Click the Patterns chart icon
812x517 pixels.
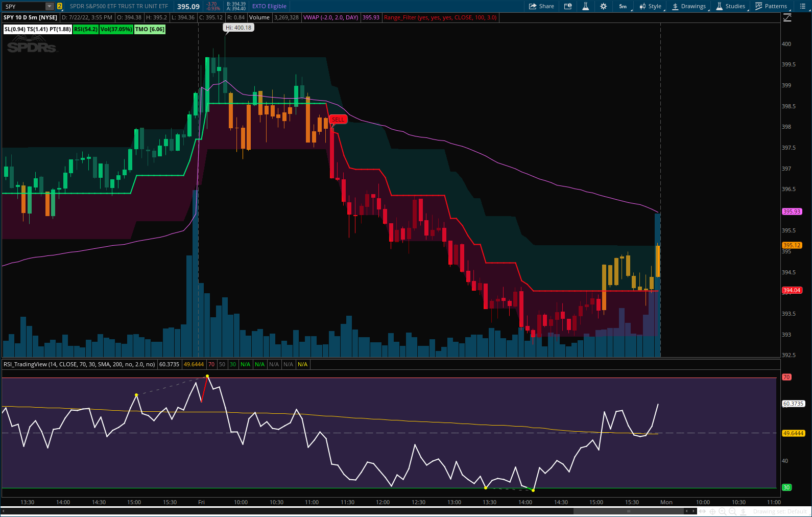(759, 6)
